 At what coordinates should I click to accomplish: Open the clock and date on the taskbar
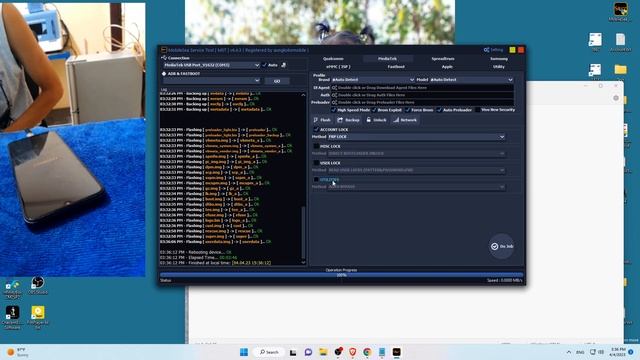[617, 352]
